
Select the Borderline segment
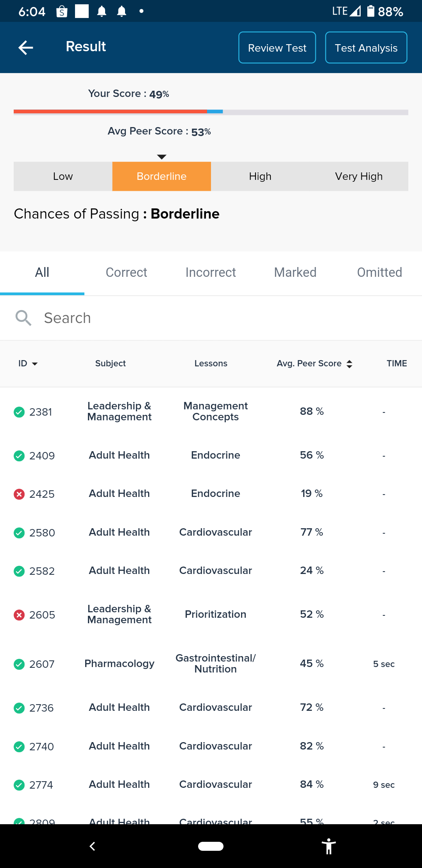point(162,176)
